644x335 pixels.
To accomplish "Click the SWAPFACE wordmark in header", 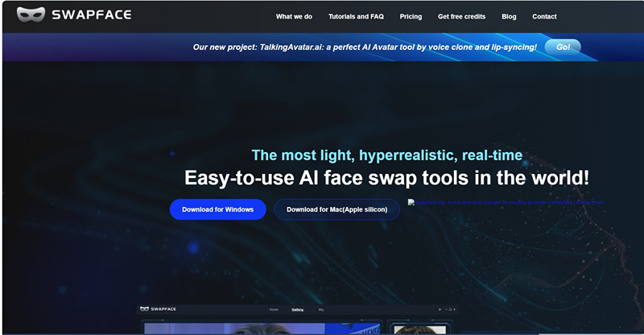I will pos(92,14).
